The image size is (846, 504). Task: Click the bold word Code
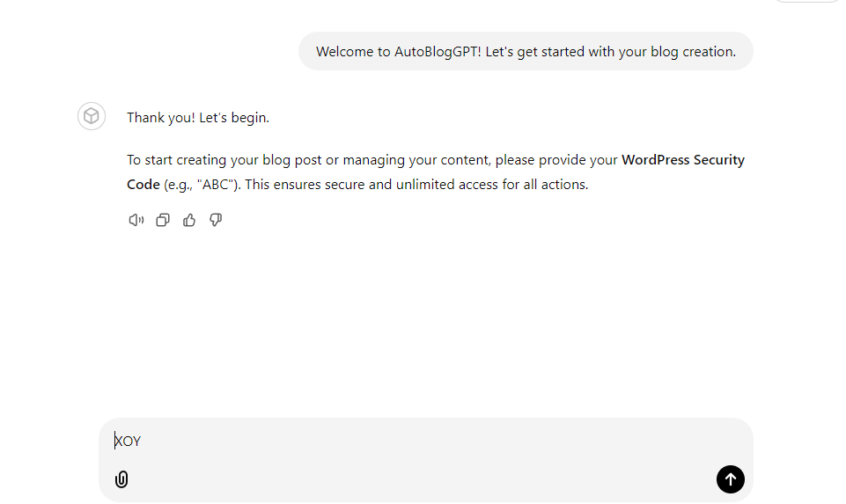pos(143,185)
